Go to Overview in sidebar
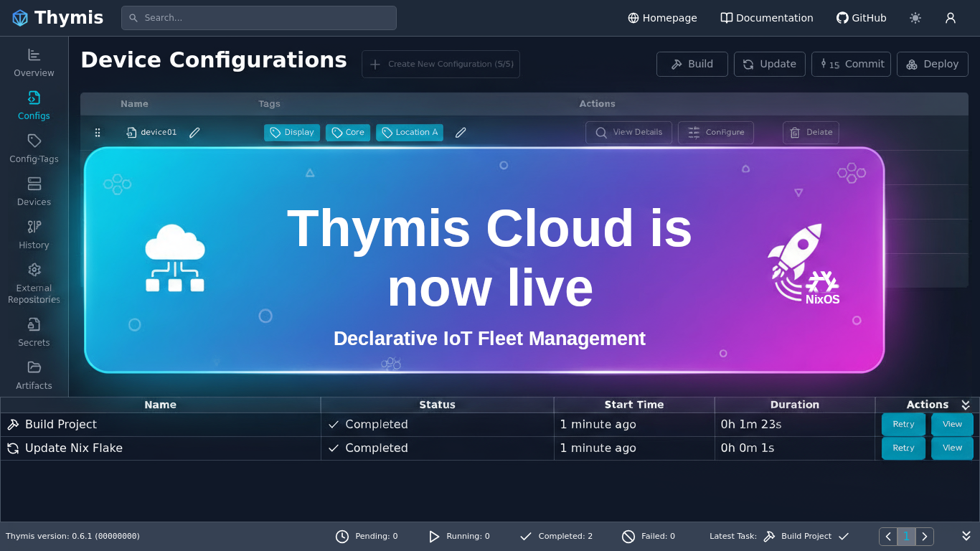980x551 pixels. pos(34,62)
